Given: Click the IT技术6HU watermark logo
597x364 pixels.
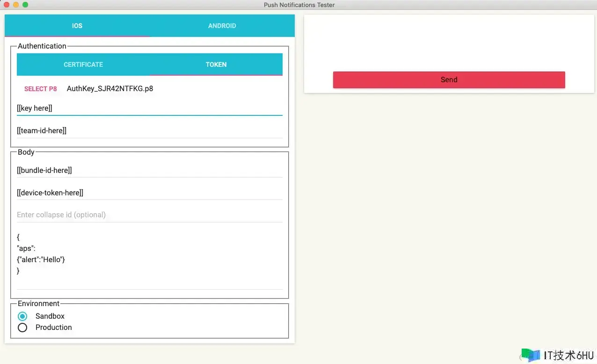Looking at the screenshot, I should (x=559, y=355).
